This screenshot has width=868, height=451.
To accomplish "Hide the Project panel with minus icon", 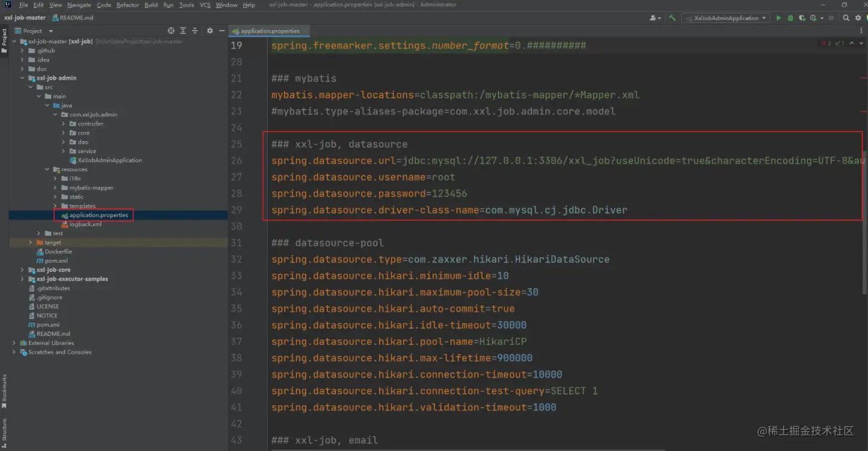I will coord(222,31).
